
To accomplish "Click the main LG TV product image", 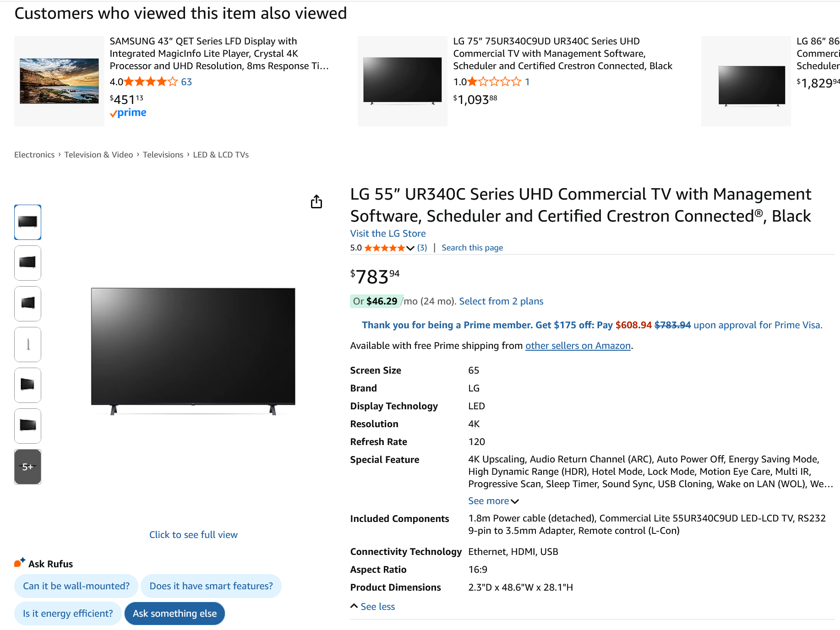I will point(193,351).
